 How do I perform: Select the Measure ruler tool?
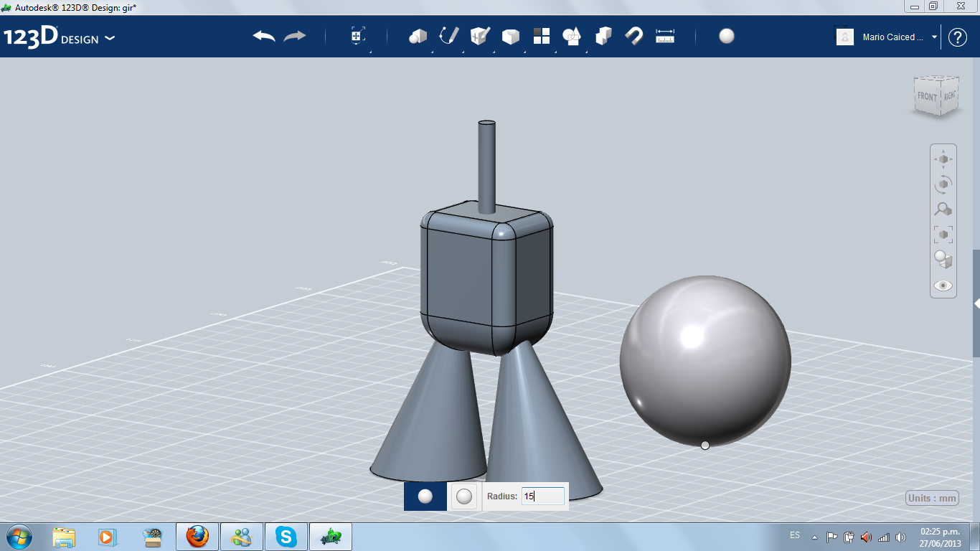pos(665,36)
